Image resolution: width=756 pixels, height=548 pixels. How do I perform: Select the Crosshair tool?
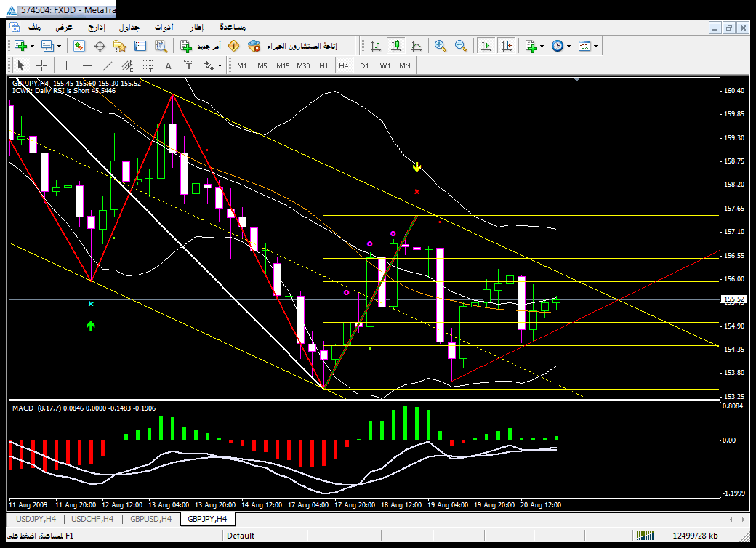(42, 65)
